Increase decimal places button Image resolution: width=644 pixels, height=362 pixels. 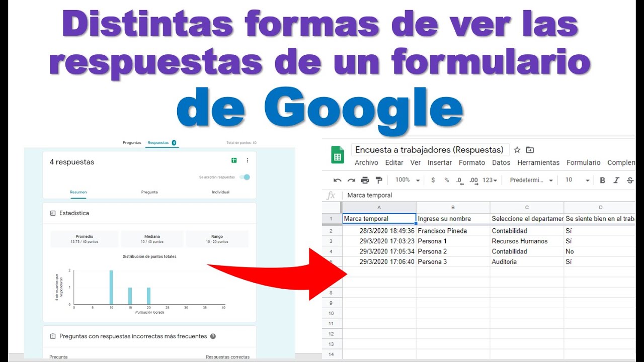pos(473,180)
